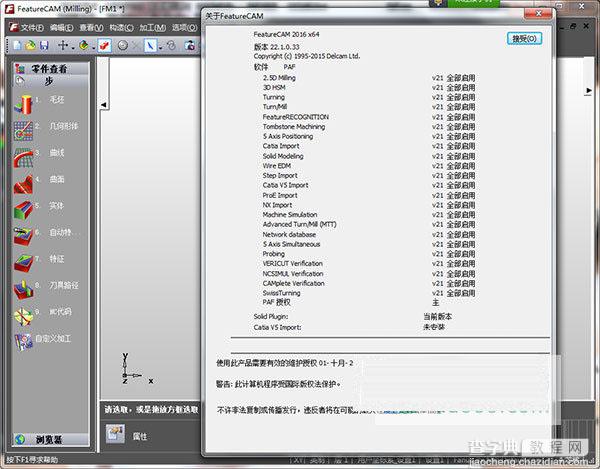Open the 自定义加工 custom machining icon

23,342
